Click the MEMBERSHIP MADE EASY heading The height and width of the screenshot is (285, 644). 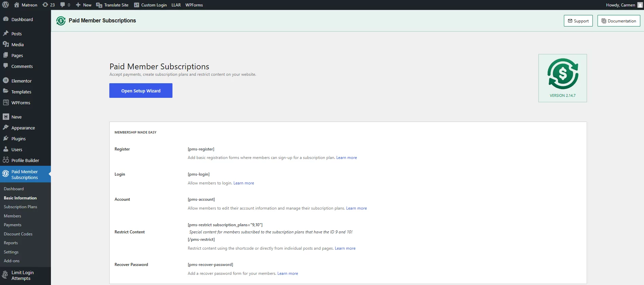coord(135,132)
